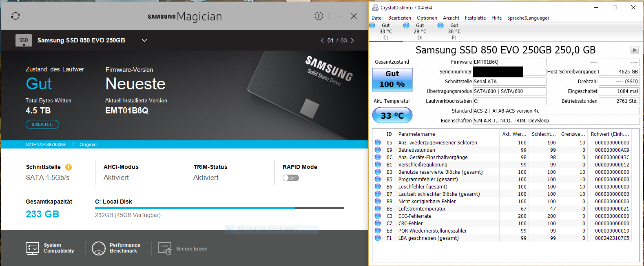The width and height of the screenshot is (644, 266).
Task: Open Festplatte menu
Action: pyautogui.click(x=476, y=18)
